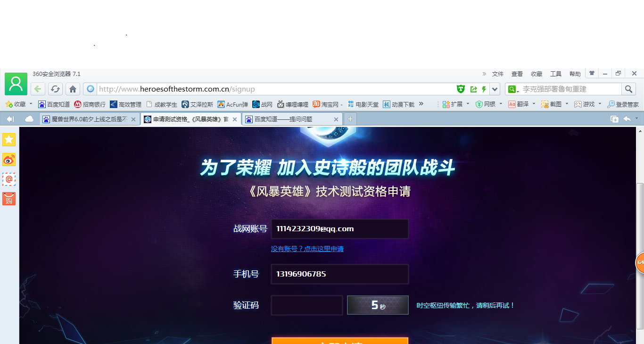Expand the 游戏 dropdown arrow
Screen dimensions: 644x344
click(600, 104)
